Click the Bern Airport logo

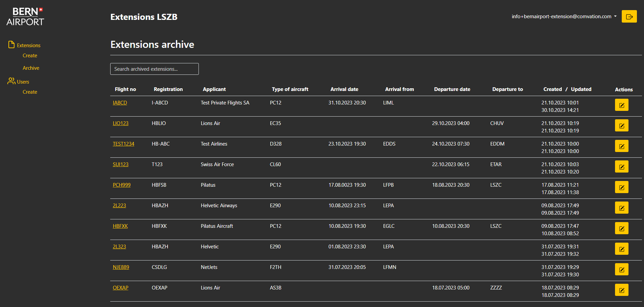click(x=25, y=16)
